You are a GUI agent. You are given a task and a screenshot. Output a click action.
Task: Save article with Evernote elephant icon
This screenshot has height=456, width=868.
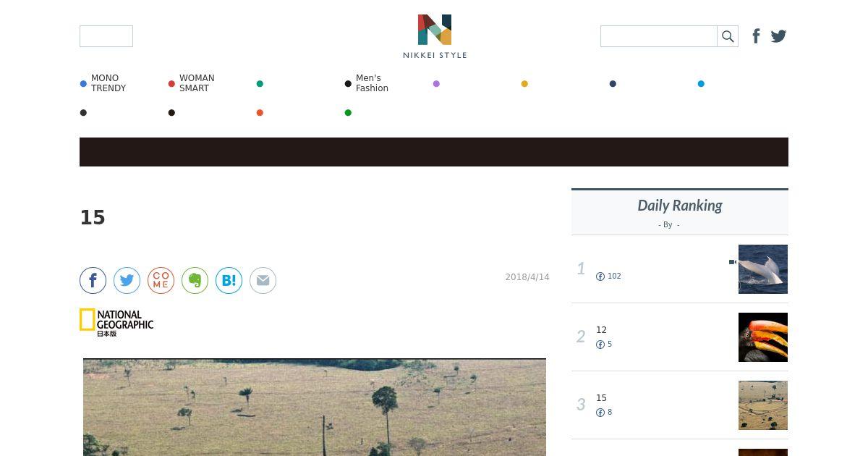click(195, 280)
